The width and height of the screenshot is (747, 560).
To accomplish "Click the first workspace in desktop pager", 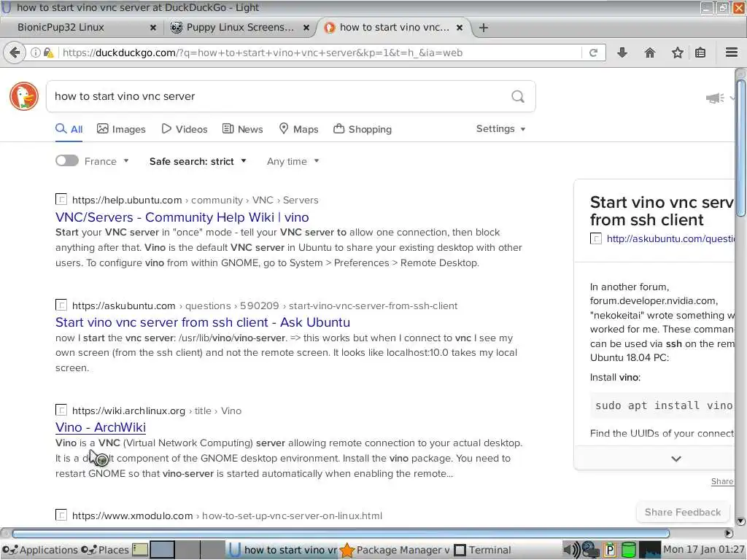I will point(163,550).
